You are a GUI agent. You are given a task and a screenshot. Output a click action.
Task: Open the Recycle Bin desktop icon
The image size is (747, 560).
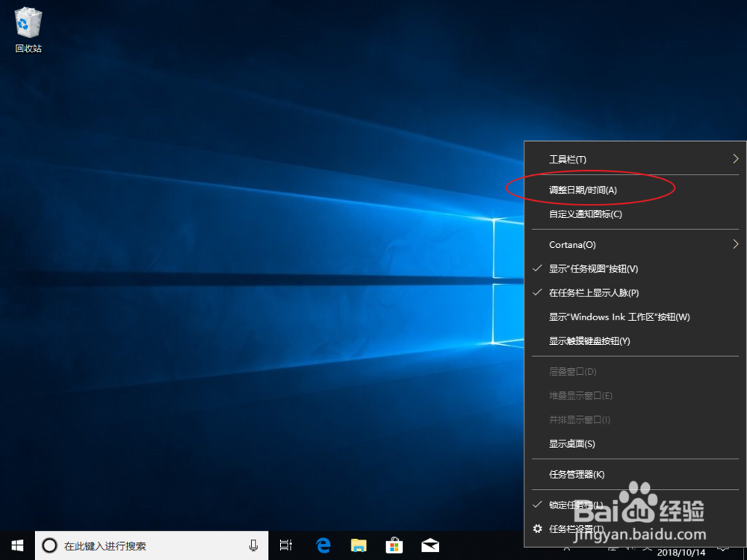tap(28, 31)
